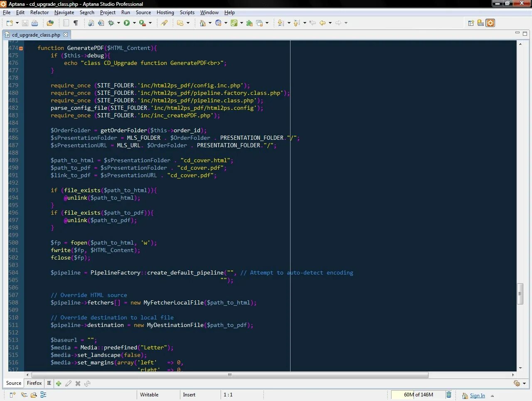Click the status bar outline icon

tap(43, 395)
